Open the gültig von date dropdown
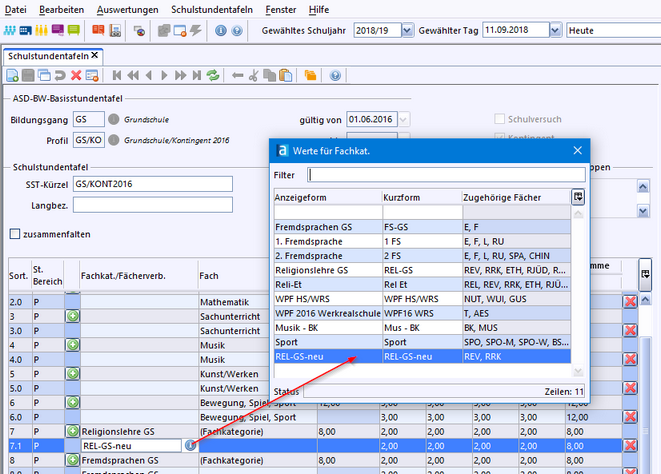Screen dimensions: 661x474 pos(403,120)
